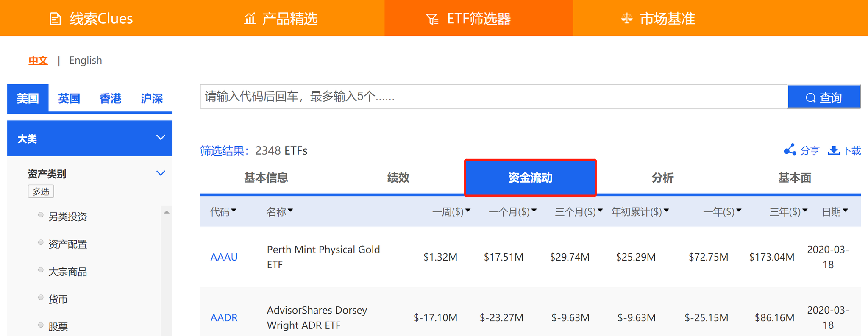Click the ETF筛选器 funnel icon
The width and height of the screenshot is (868, 336).
[432, 19]
